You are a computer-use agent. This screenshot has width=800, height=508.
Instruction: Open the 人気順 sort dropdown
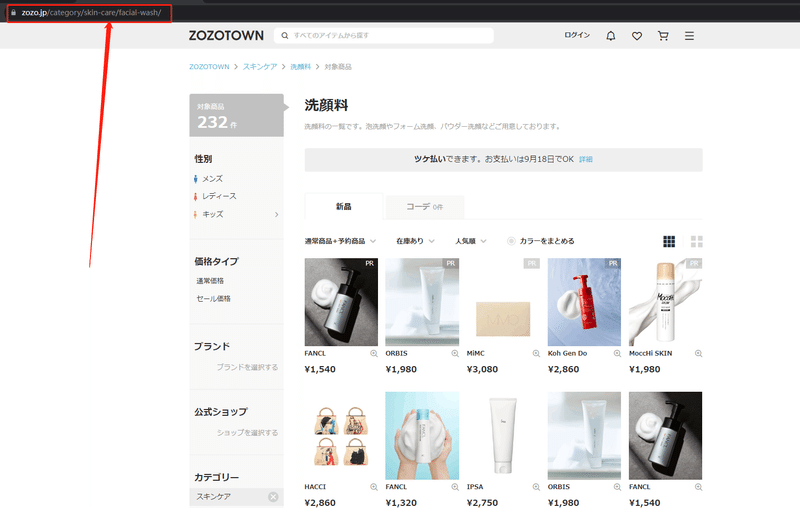point(470,241)
